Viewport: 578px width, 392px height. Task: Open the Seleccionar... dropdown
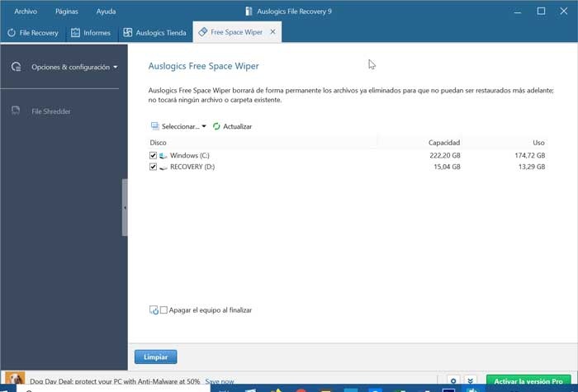click(179, 126)
